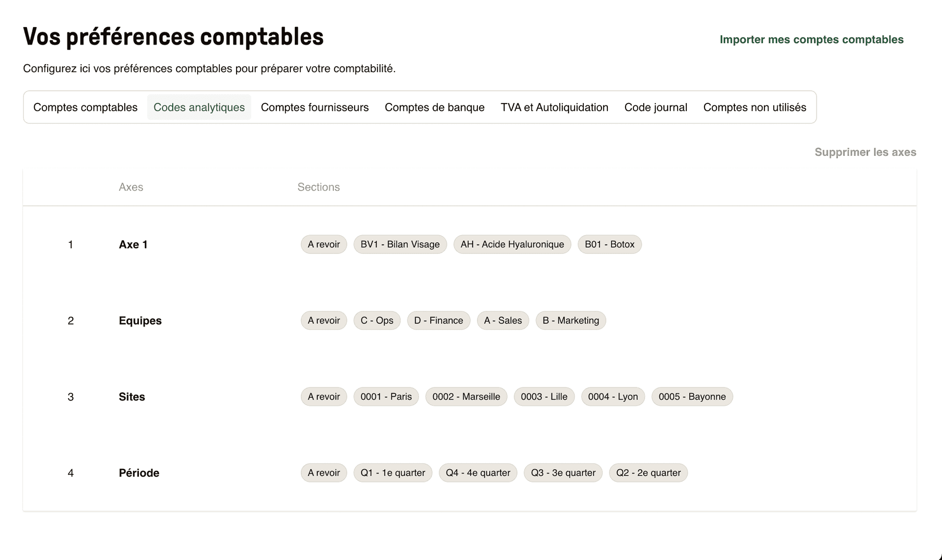Select the B - Marketing section
The image size is (942, 560).
[x=571, y=320]
